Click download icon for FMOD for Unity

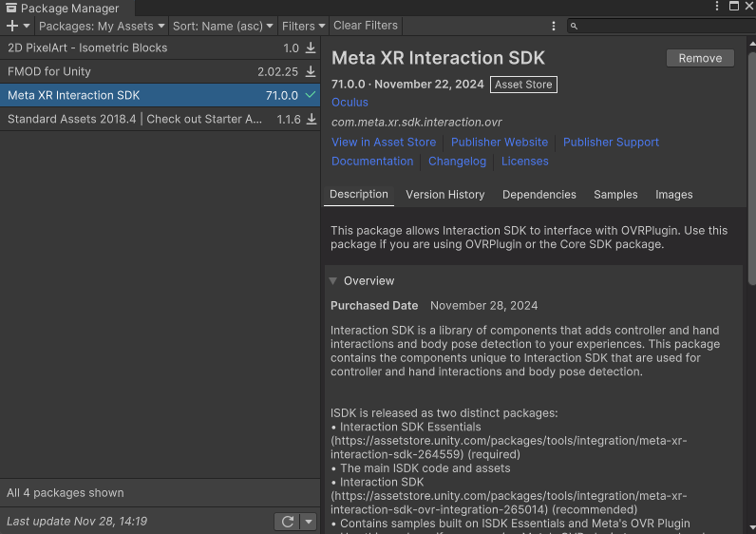click(x=311, y=71)
